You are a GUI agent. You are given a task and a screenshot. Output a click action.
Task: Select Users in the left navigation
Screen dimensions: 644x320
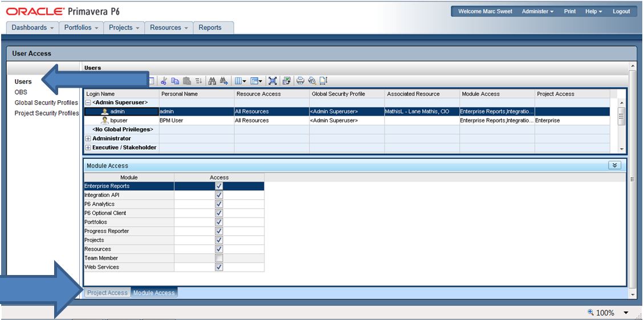[23, 81]
